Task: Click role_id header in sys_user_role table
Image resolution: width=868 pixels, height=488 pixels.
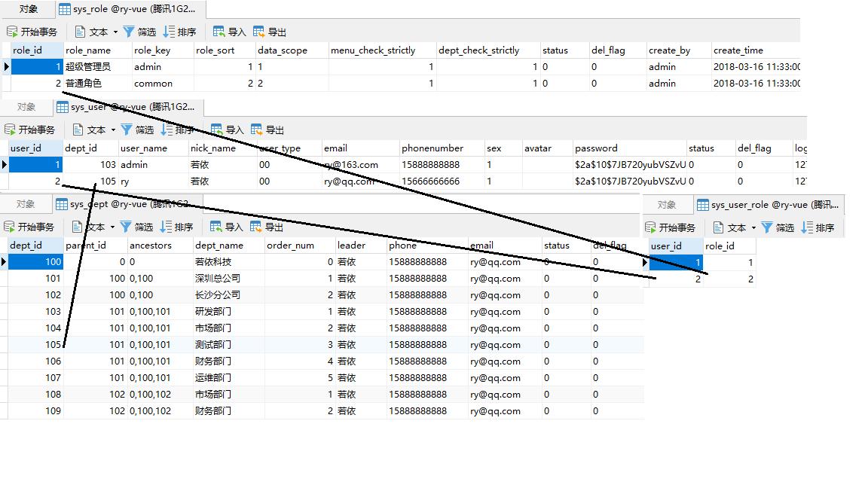Action: [729, 246]
